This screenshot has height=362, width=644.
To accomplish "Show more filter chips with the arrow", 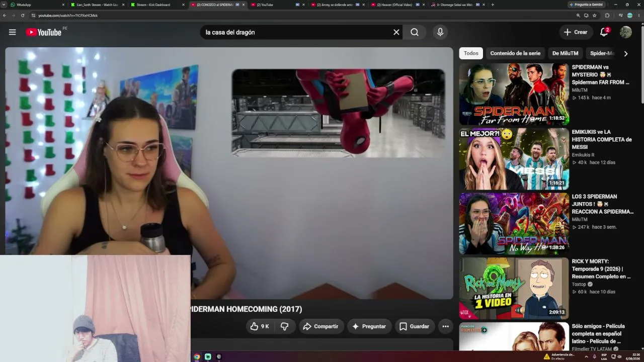I will point(626,53).
